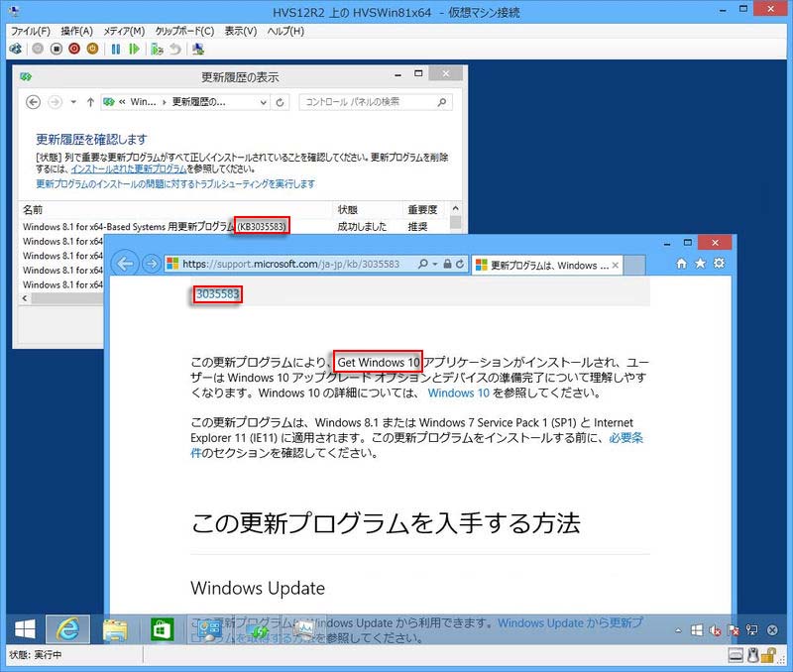Open File Explorer from the taskbar
This screenshot has height=672, width=793.
[115, 629]
